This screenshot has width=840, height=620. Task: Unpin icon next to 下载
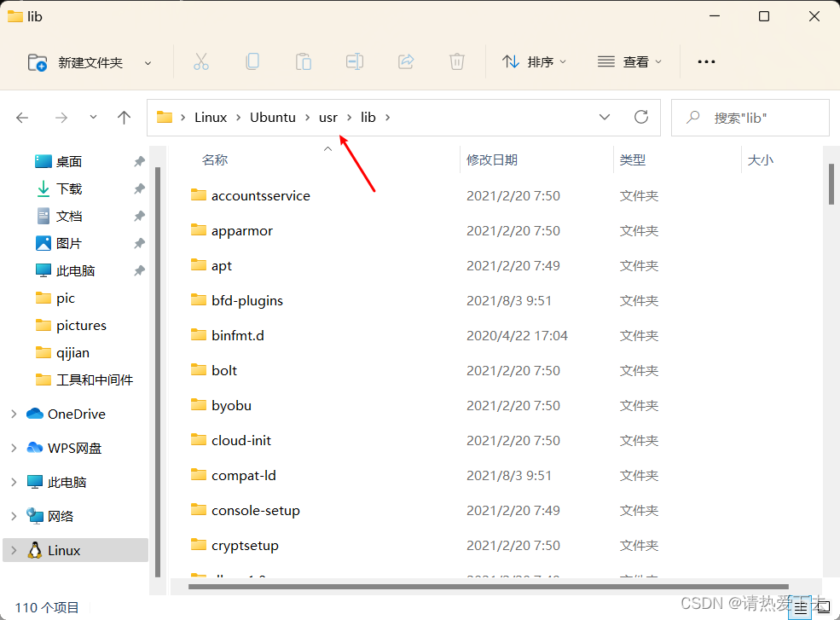[x=139, y=188]
